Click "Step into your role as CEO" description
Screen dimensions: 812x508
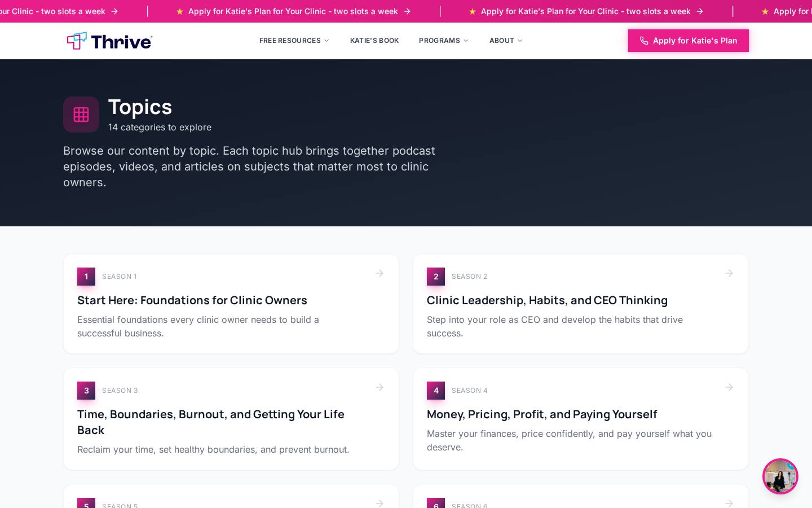pyautogui.click(x=555, y=326)
